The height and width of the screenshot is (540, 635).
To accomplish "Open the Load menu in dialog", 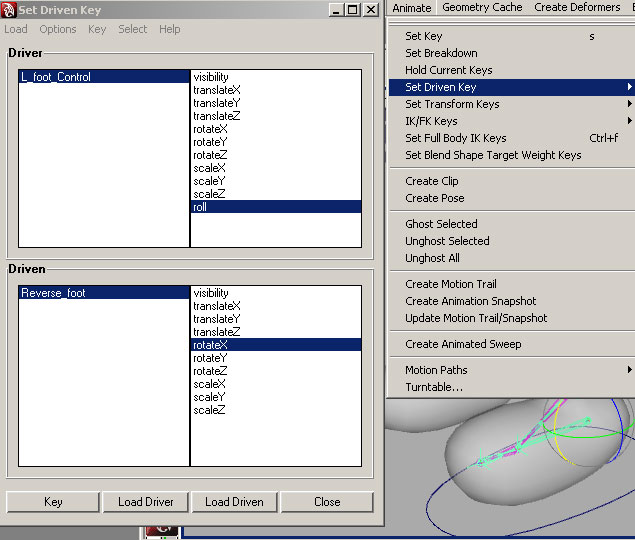I will click(16, 29).
